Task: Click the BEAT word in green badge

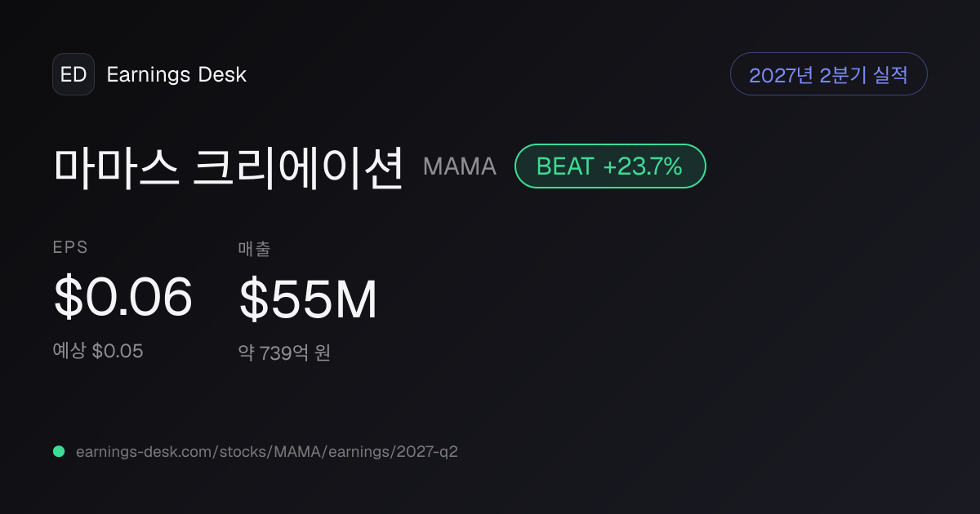Action: (x=564, y=166)
